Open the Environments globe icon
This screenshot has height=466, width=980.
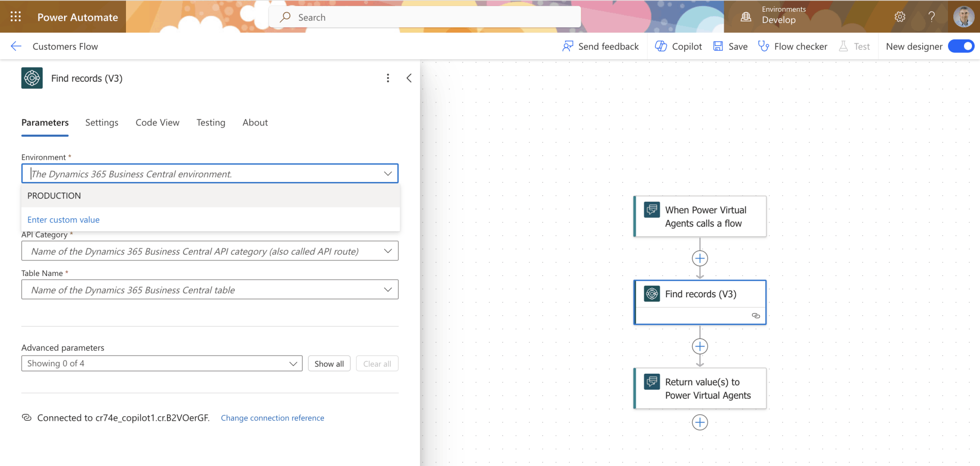(x=746, y=17)
